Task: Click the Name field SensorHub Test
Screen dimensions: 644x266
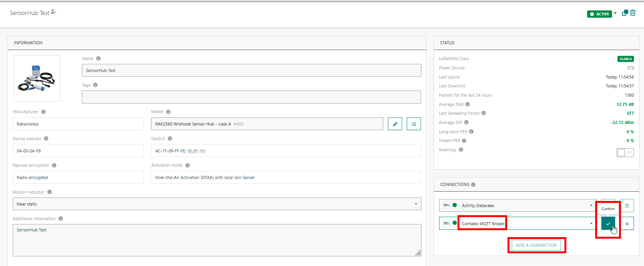Action: pos(251,70)
